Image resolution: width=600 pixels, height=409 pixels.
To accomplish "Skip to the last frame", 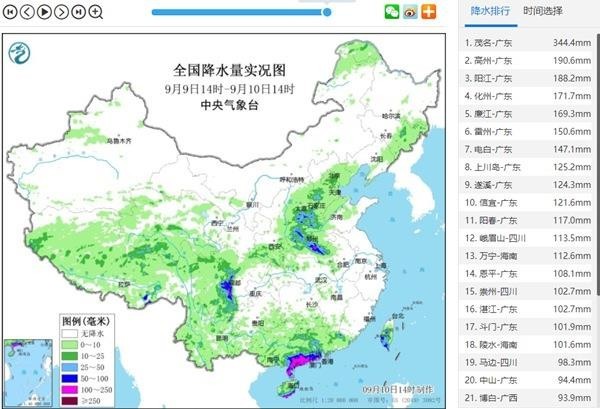I will pos(79,12).
